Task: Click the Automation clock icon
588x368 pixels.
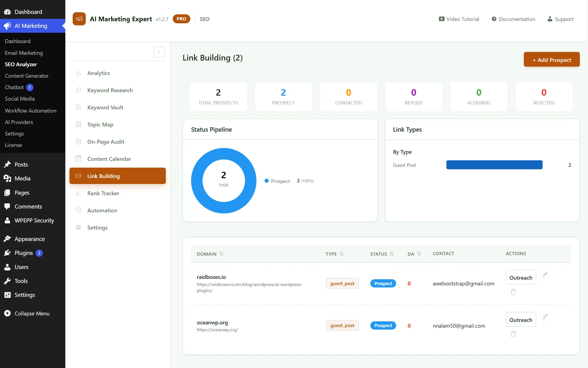Action: (78, 210)
